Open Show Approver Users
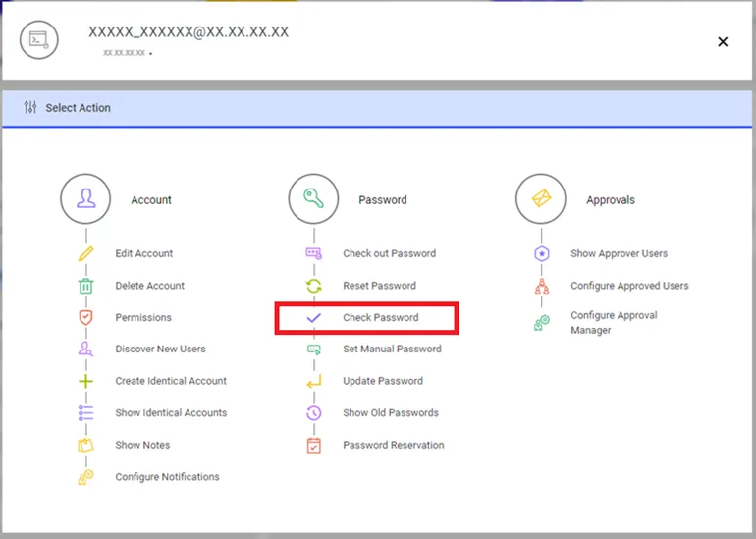 click(620, 253)
